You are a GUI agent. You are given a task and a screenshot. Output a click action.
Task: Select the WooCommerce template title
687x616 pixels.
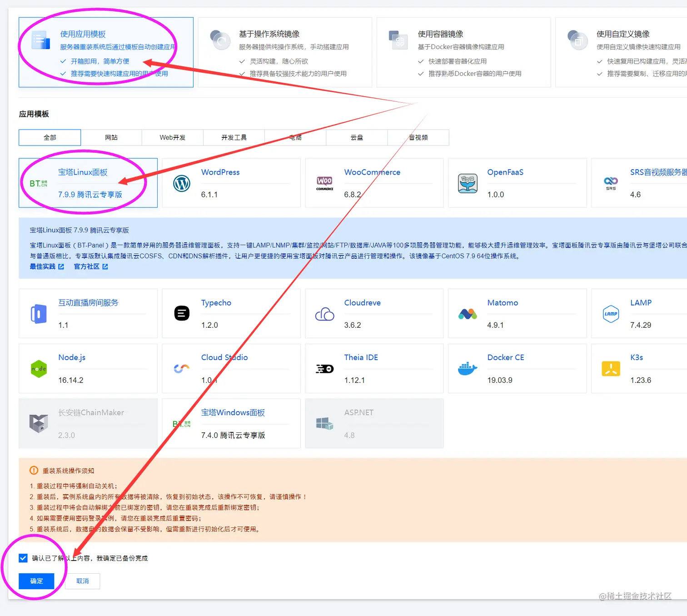372,172
